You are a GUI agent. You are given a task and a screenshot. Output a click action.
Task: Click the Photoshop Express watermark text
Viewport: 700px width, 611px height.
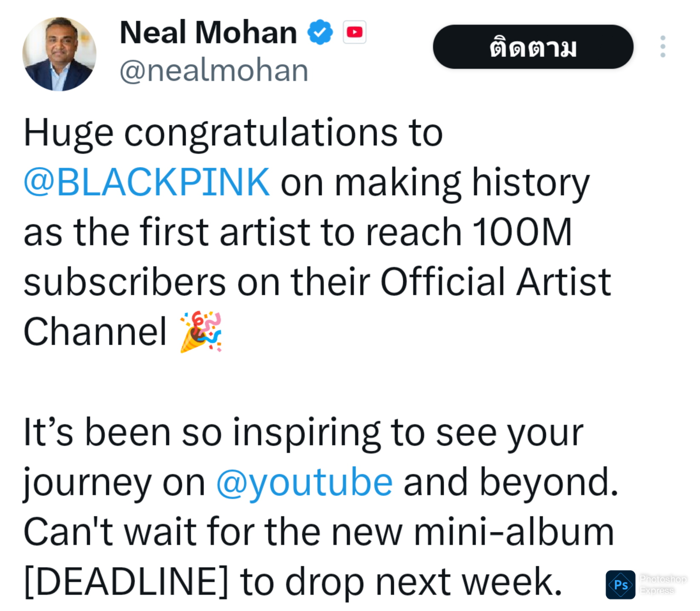(x=663, y=585)
